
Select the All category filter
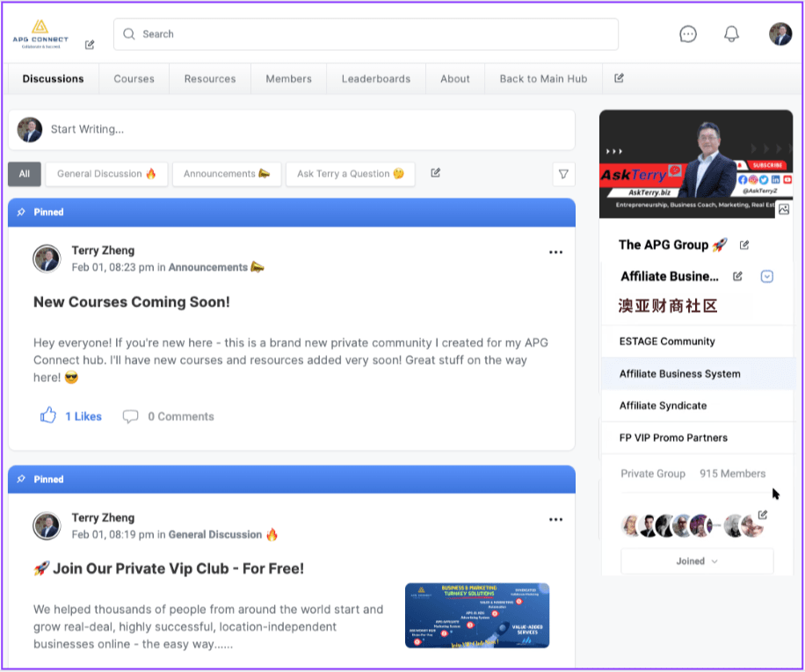click(24, 174)
